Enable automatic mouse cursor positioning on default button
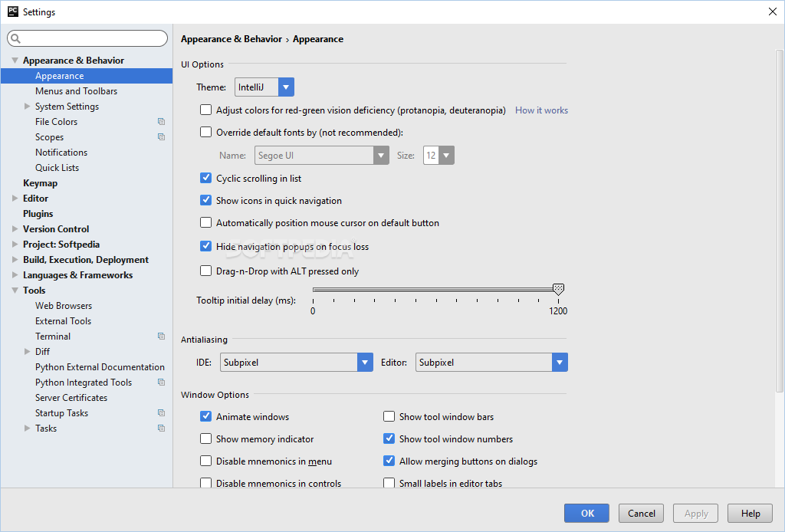 coord(205,223)
